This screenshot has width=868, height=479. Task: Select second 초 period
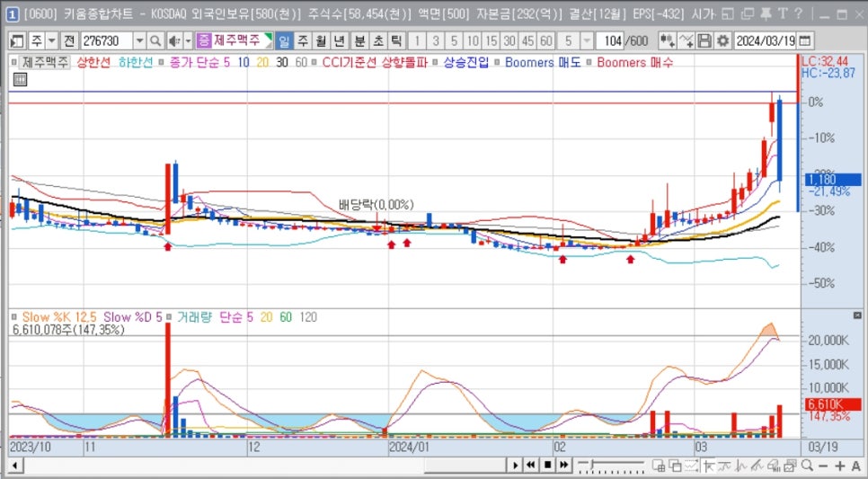coord(378,40)
